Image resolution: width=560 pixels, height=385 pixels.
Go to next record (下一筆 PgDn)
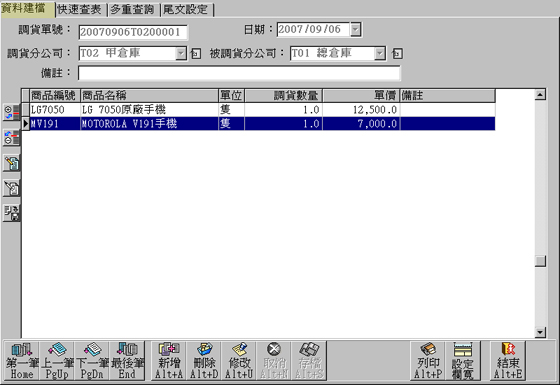point(92,361)
